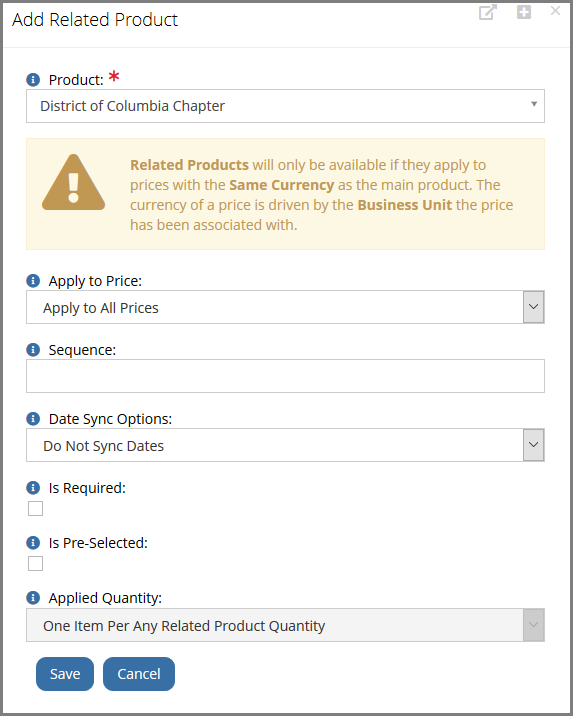This screenshot has height=716, width=573.
Task: Click the info icon next to Product
Action: tap(33, 79)
